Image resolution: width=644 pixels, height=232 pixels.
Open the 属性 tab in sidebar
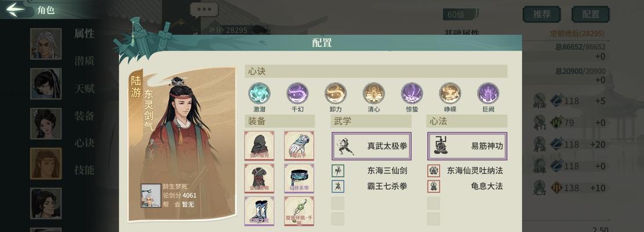(x=84, y=34)
